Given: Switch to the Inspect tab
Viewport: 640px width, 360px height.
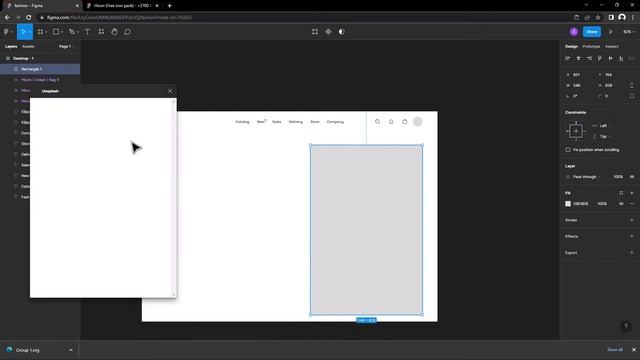Looking at the screenshot, I should 611,47.
